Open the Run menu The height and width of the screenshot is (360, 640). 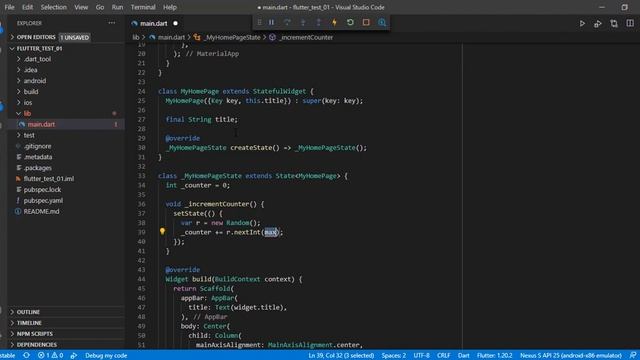117,7
